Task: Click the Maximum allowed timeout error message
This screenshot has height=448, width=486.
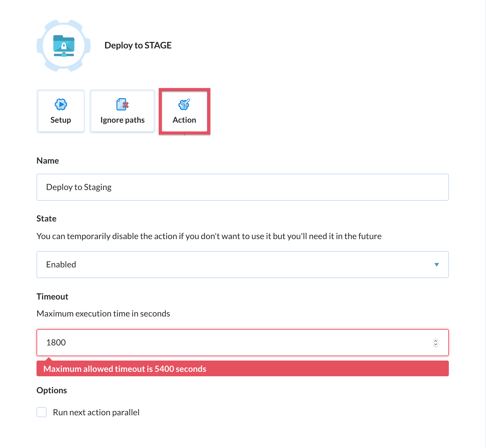Action: [243, 369]
